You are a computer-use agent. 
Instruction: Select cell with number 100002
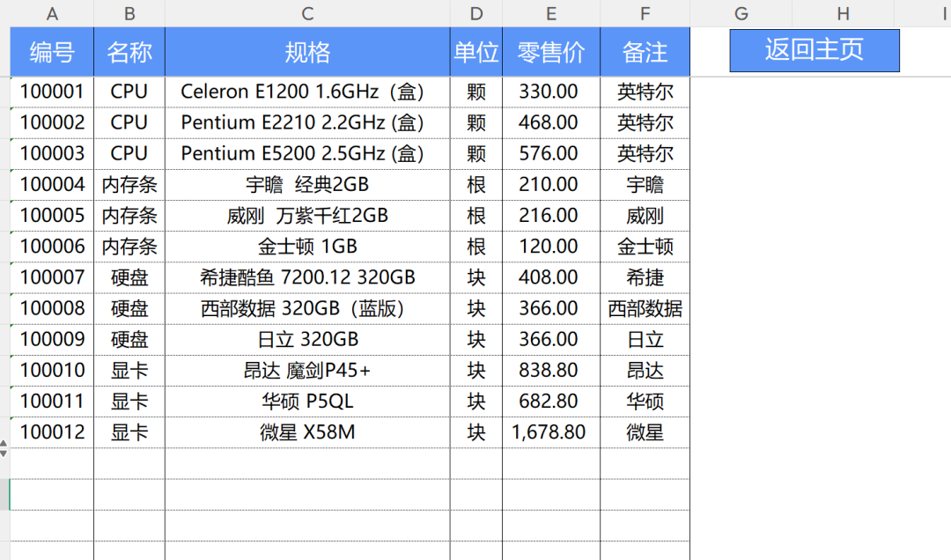tap(52, 123)
